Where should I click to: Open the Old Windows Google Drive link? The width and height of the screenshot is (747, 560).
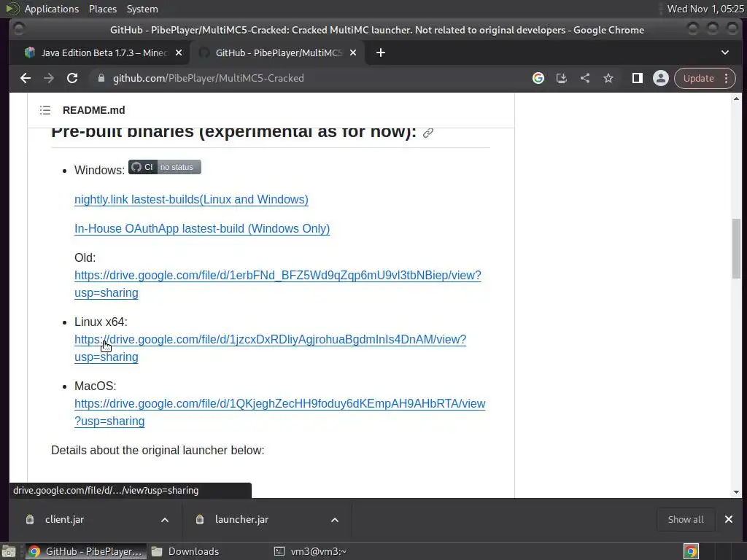pyautogui.click(x=278, y=275)
